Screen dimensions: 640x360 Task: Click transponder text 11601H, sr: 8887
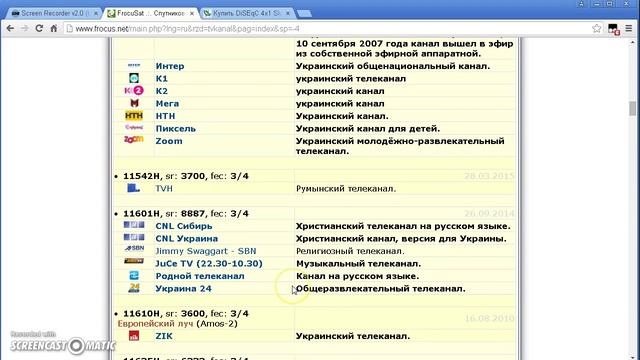[164, 213]
